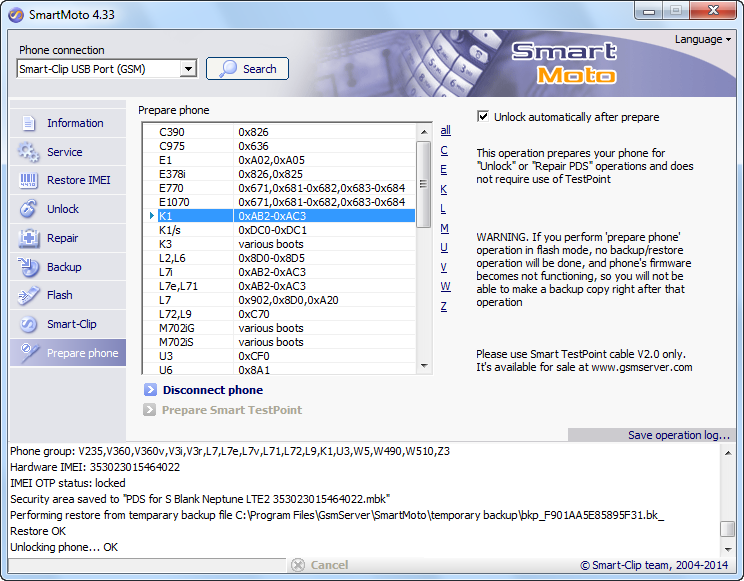Click the Cancel X icon
This screenshot has width=744, height=581.
[298, 565]
